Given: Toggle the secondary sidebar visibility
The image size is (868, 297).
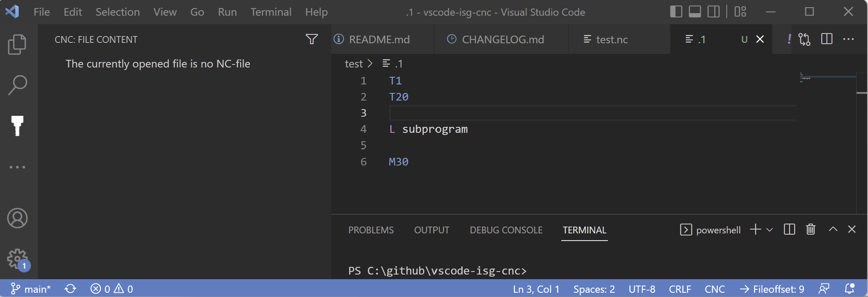Looking at the screenshot, I should tap(713, 11).
